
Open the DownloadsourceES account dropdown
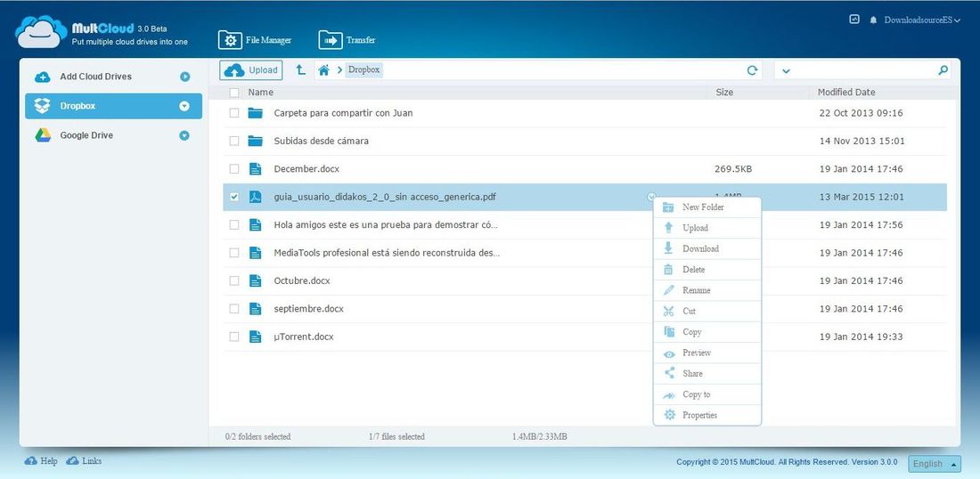[x=922, y=20]
